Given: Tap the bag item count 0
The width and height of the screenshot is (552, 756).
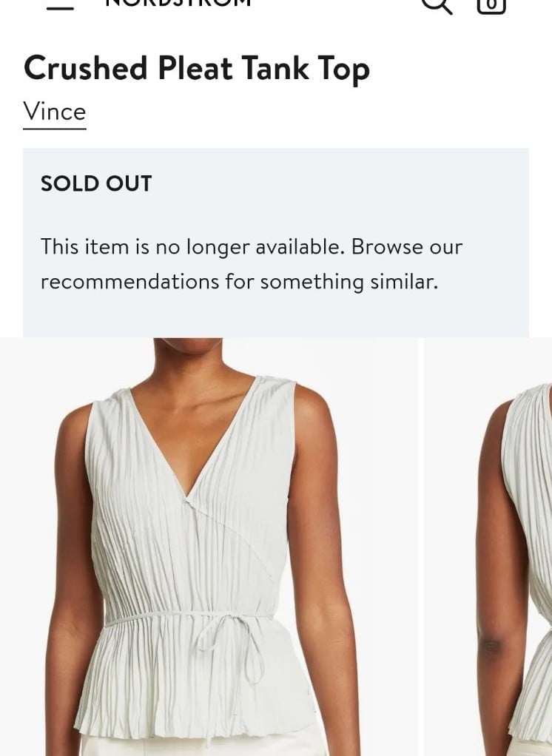Looking at the screenshot, I should coord(491,5).
